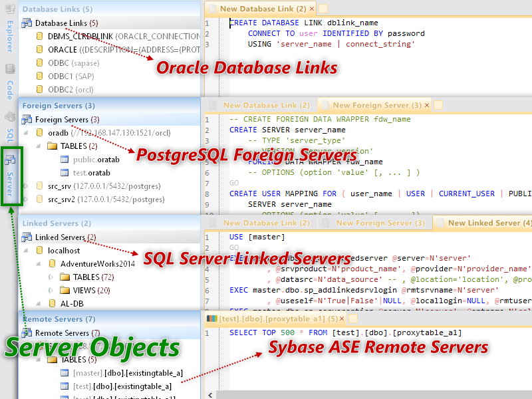
Task: Collapse the AL-DB database node
Action: click(x=39, y=303)
